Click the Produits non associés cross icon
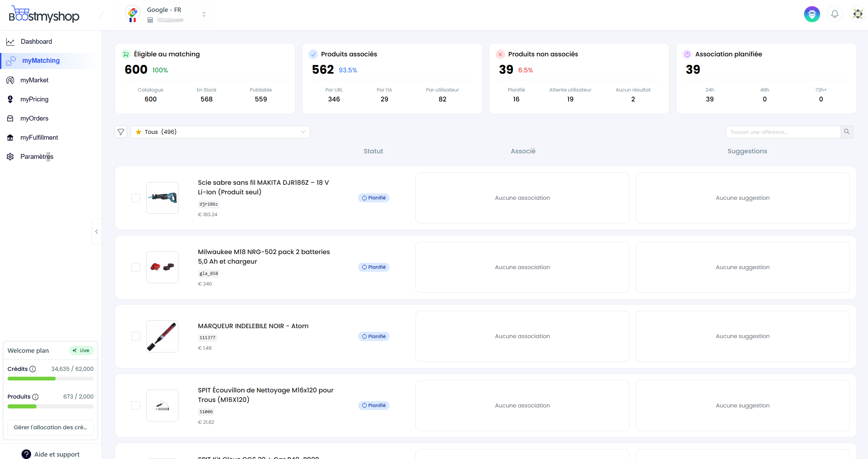The width and height of the screenshot is (868, 459). 500,54
